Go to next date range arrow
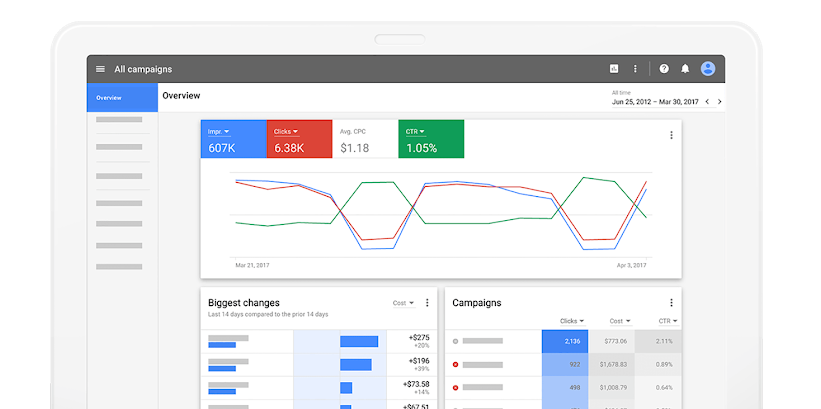This screenshot has width=821, height=409. point(720,101)
